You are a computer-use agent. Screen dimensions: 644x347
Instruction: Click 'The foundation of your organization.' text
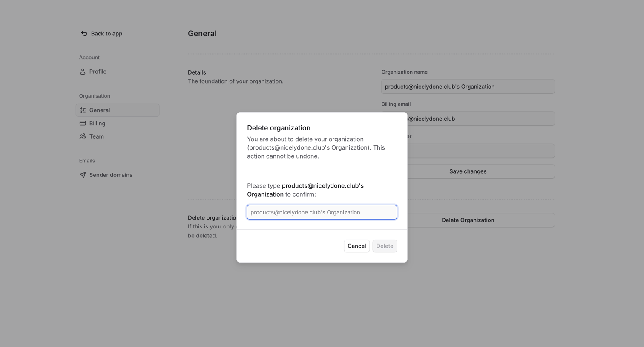(236, 81)
